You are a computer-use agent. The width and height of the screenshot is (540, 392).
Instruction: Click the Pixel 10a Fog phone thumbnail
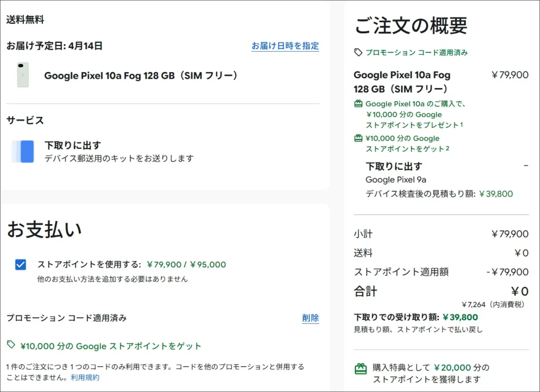click(x=23, y=75)
